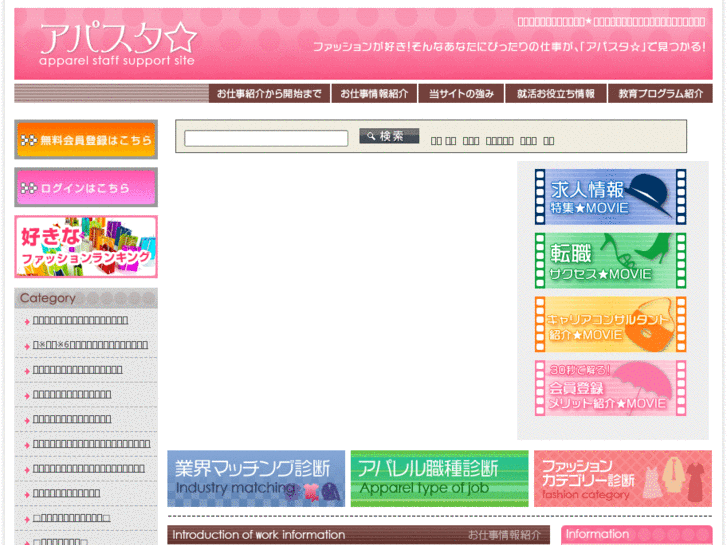727x545 pixels.
Task: Open 当サイトの強み navigation item
Action: click(461, 94)
